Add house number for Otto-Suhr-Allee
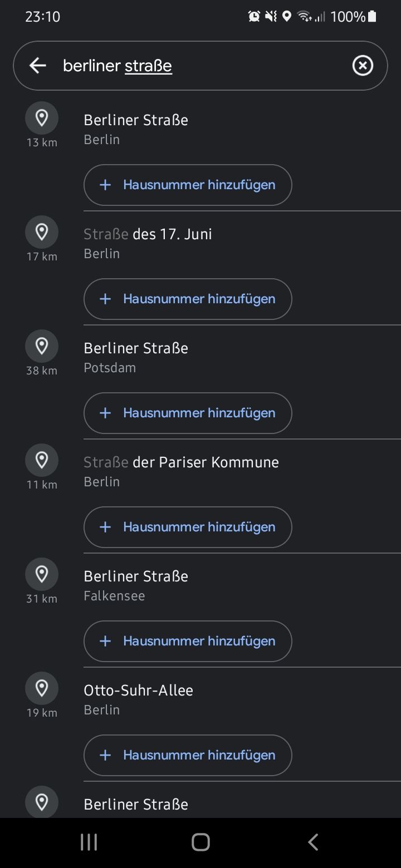 188,755
